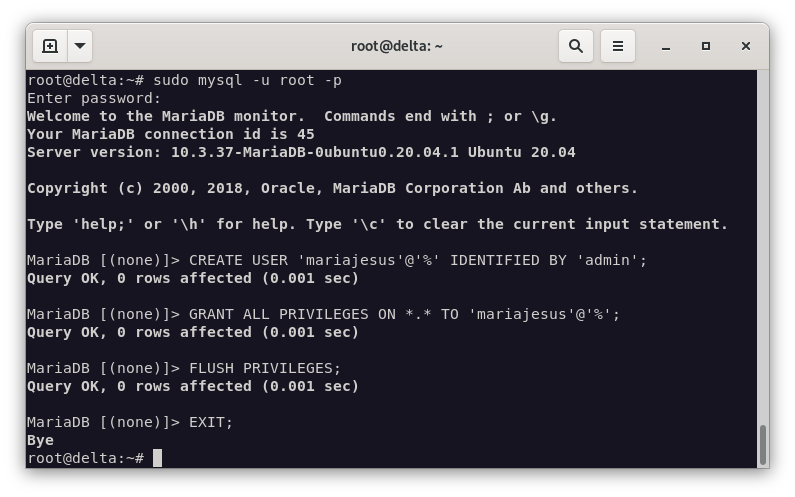Click the terminal scrollbar thumb
The width and height of the screenshot is (795, 497).
click(x=763, y=444)
